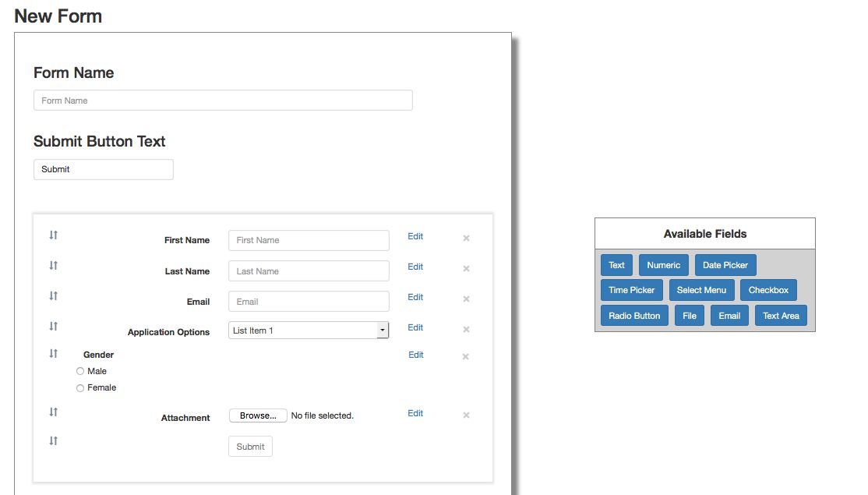Edit the Gender field
868x495 pixels.
click(416, 355)
